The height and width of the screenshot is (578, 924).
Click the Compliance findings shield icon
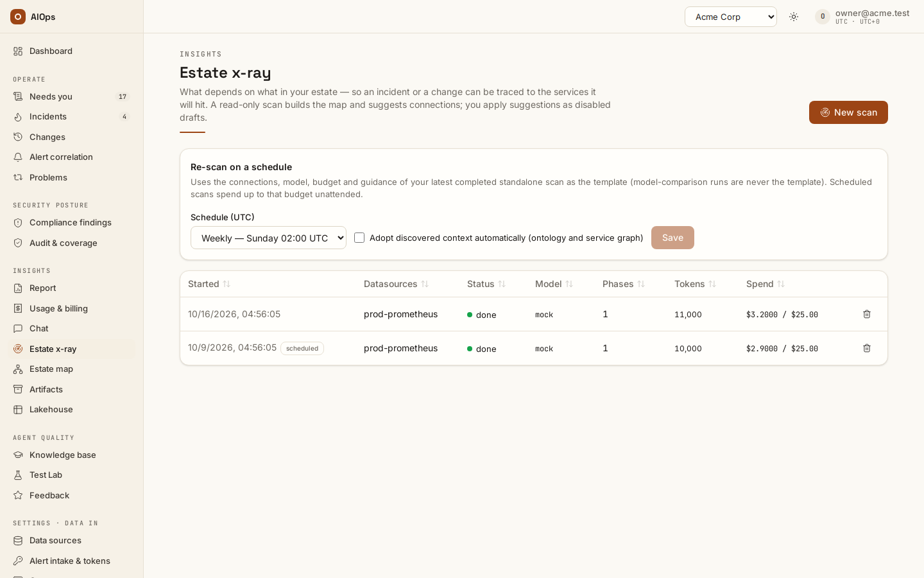coord(18,223)
